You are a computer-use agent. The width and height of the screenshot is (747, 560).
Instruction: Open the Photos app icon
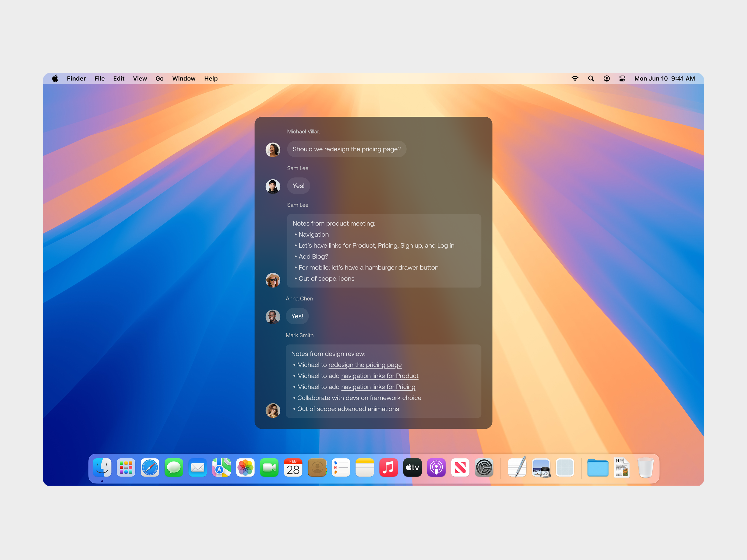point(245,468)
